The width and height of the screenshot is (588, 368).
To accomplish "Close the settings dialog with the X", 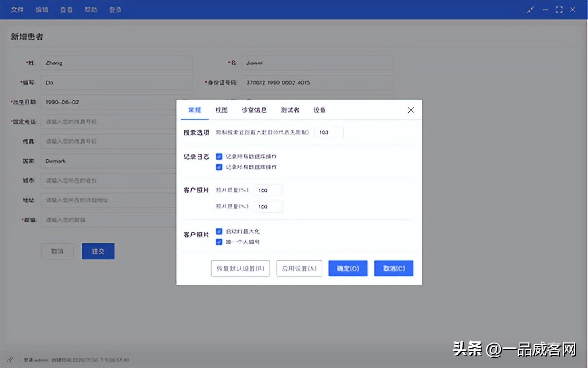I will [x=411, y=110].
